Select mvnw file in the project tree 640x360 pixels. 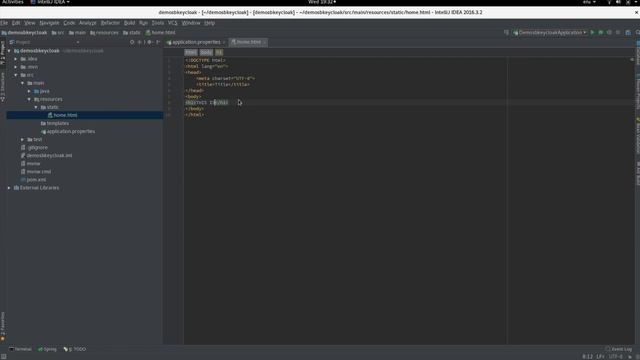(x=30, y=164)
